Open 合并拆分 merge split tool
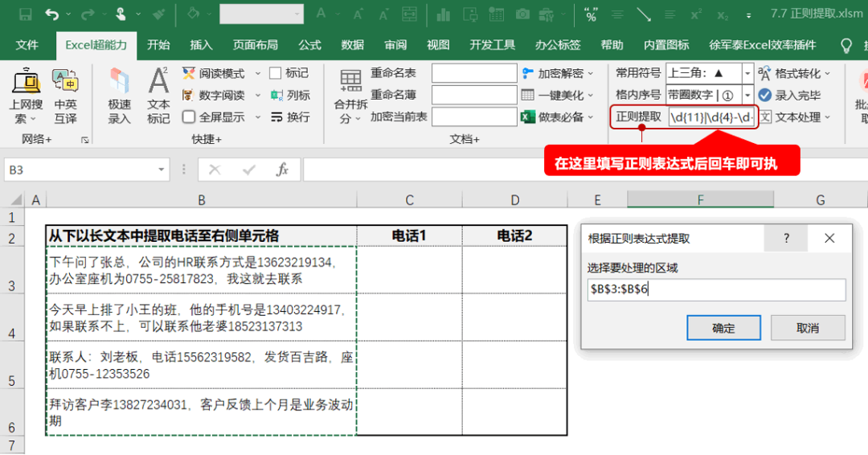The width and height of the screenshot is (868, 455). point(351,96)
